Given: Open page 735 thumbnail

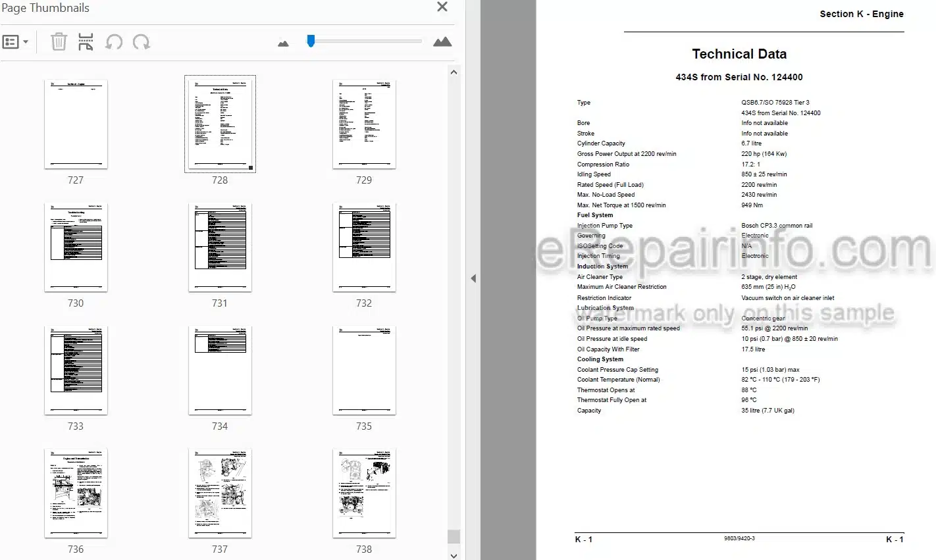Looking at the screenshot, I should (364, 370).
